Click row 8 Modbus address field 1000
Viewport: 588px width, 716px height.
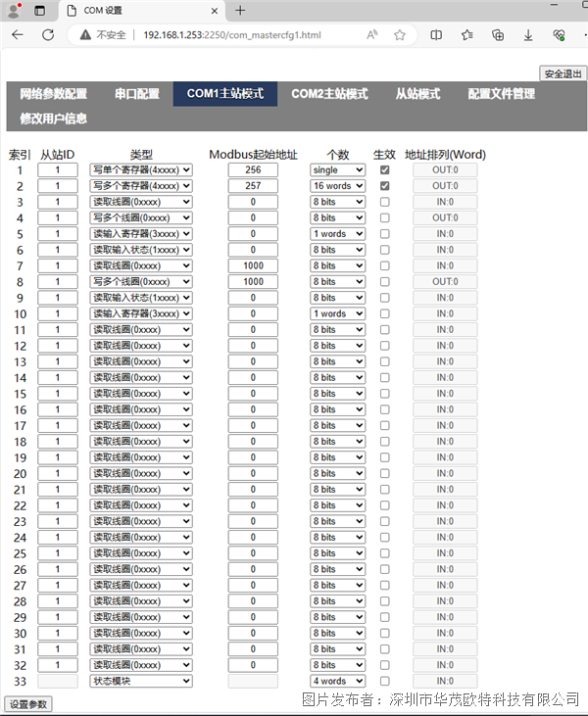click(x=253, y=282)
